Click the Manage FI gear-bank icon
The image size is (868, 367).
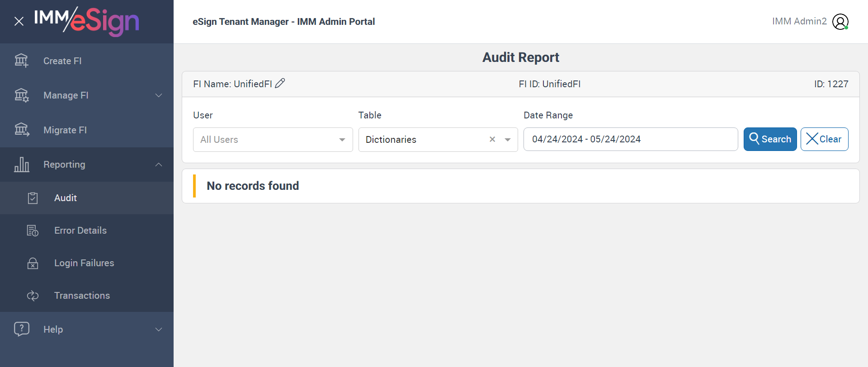point(21,95)
